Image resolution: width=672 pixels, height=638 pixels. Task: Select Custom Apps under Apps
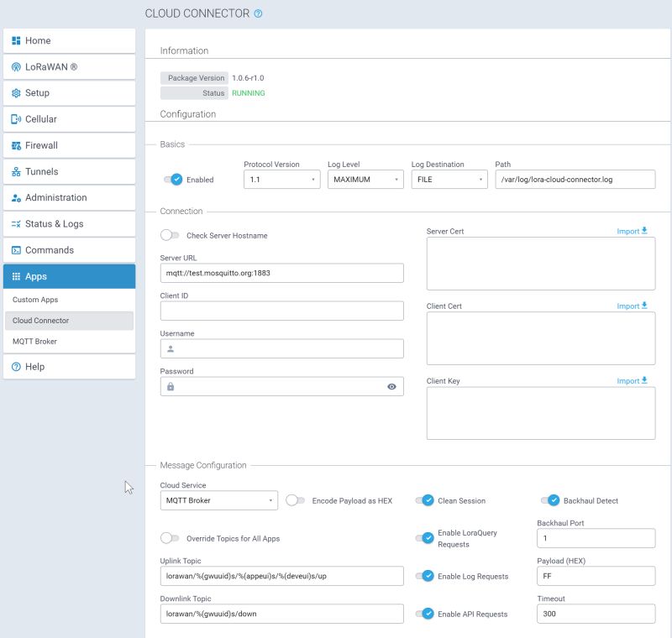(x=35, y=298)
